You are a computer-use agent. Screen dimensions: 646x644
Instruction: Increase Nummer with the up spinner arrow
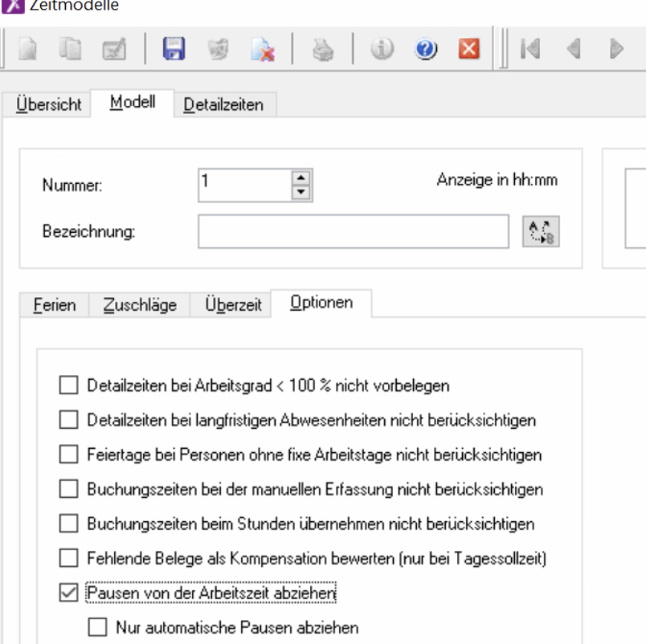point(301,178)
